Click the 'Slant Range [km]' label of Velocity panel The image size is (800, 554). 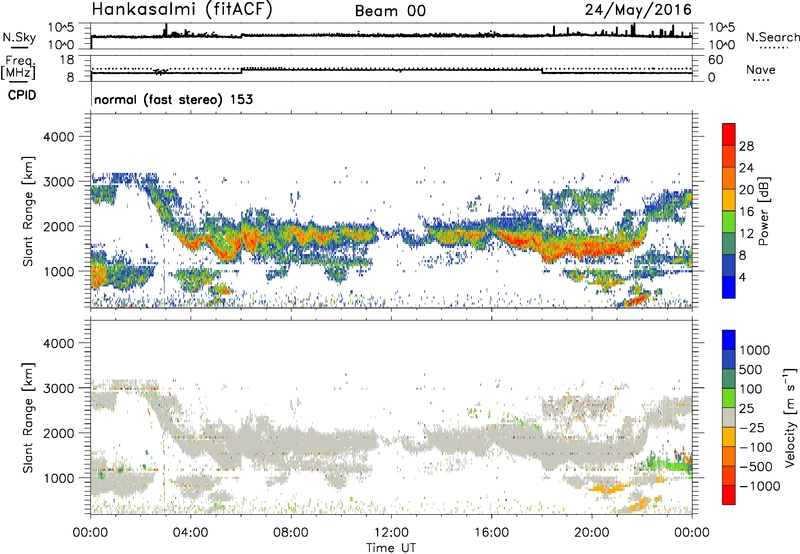pos(28,418)
